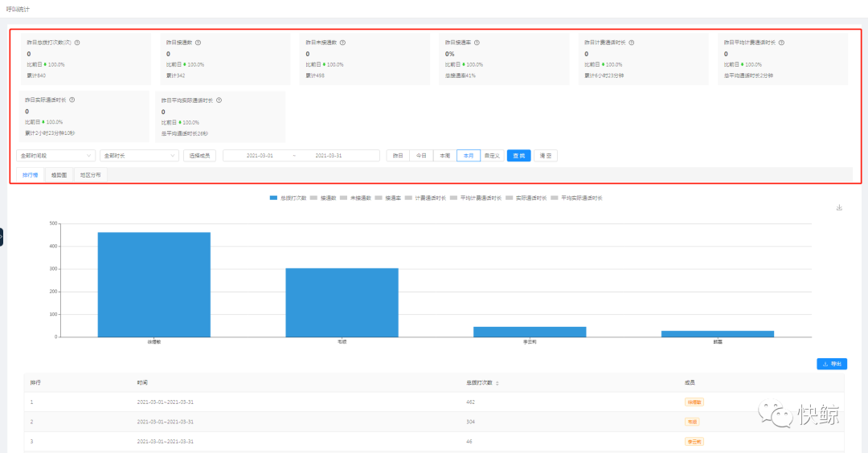868x453 pixels.
Task: Toggle 总拨打次数 series in chart legend
Action: (x=288, y=198)
